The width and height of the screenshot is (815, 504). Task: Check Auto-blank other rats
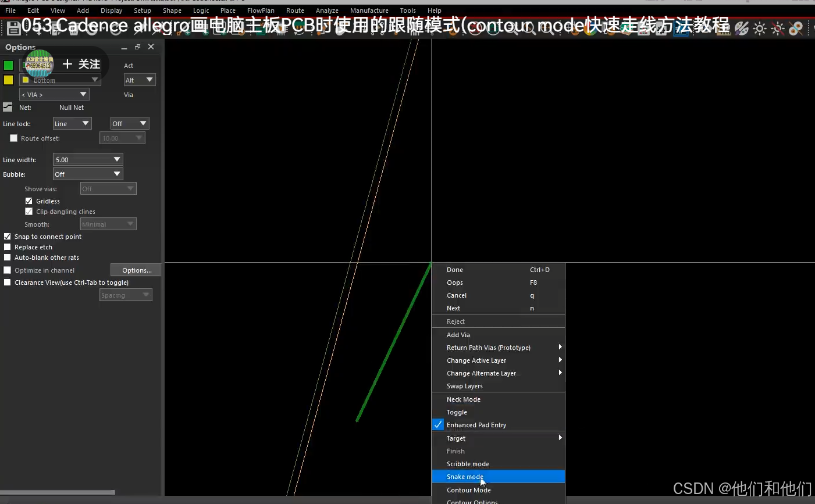[8, 258]
